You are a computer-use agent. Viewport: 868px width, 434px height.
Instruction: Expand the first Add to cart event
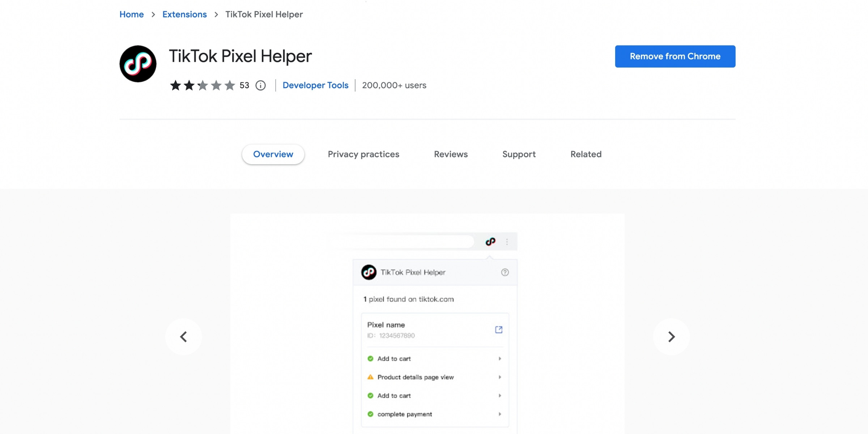click(499, 359)
